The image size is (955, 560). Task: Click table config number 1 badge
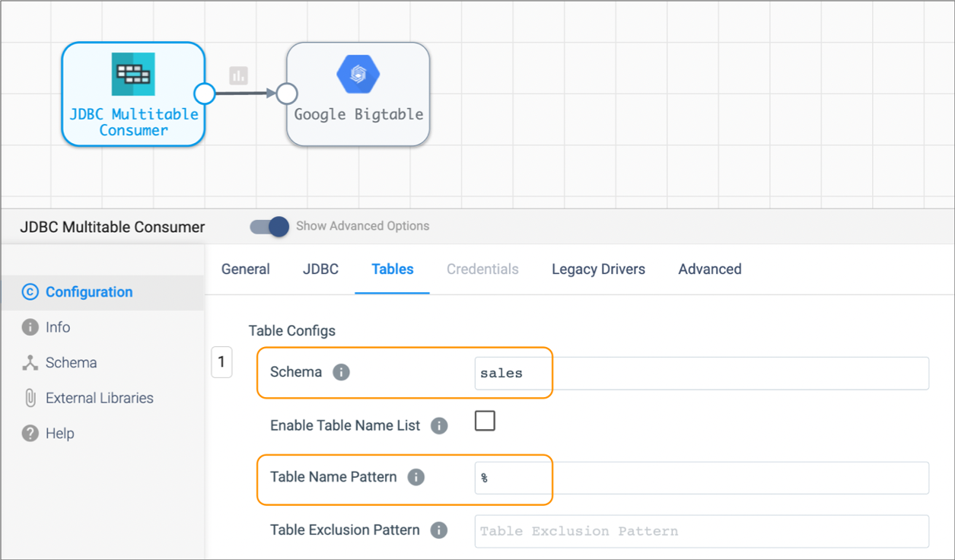click(x=221, y=362)
